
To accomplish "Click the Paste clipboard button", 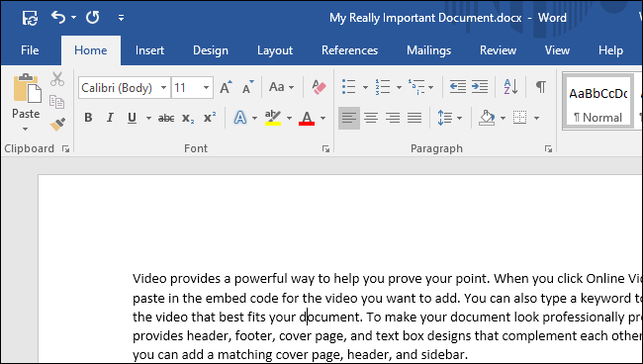I will click(27, 89).
